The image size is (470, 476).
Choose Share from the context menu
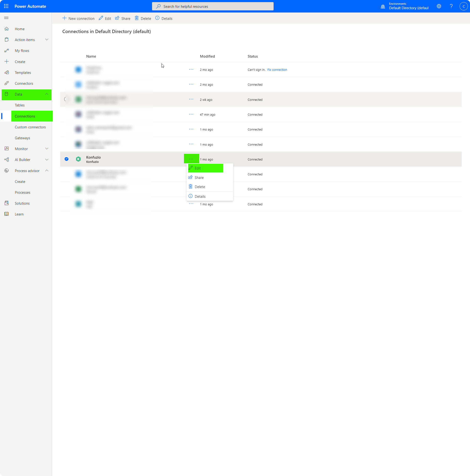[x=210, y=178]
